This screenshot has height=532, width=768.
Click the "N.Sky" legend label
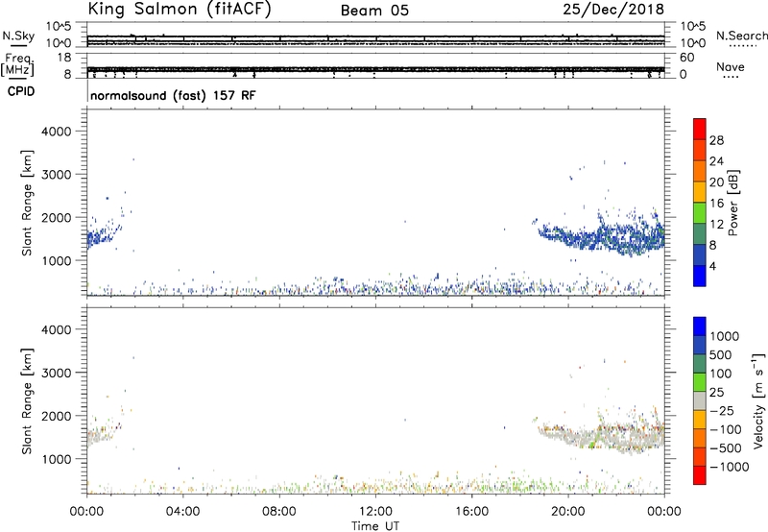point(18,36)
